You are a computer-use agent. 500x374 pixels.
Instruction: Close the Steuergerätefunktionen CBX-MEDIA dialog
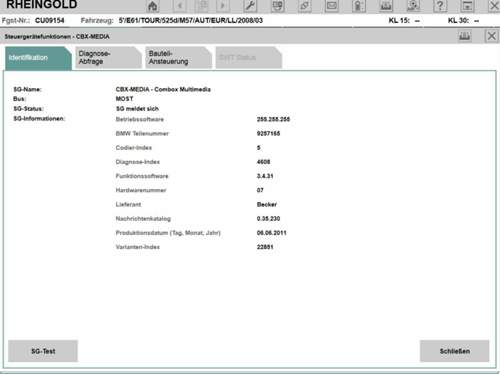coord(492,36)
